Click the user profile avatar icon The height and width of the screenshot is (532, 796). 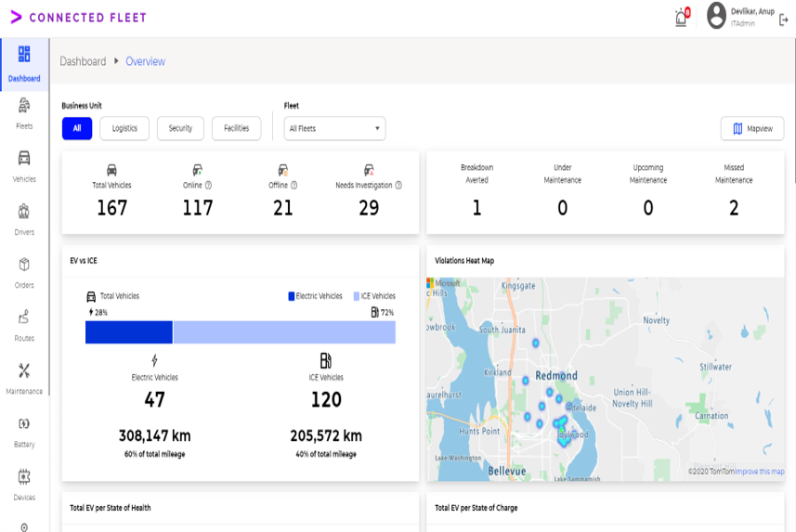tap(716, 16)
